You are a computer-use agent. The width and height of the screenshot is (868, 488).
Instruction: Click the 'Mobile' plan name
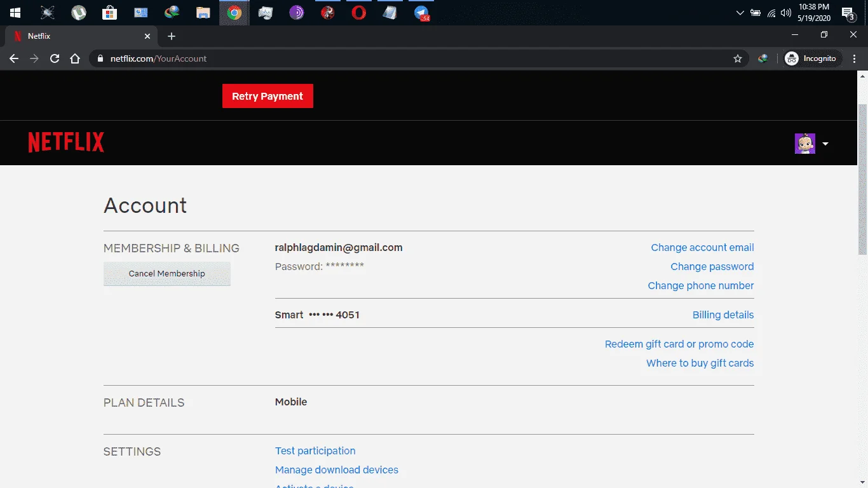(291, 402)
